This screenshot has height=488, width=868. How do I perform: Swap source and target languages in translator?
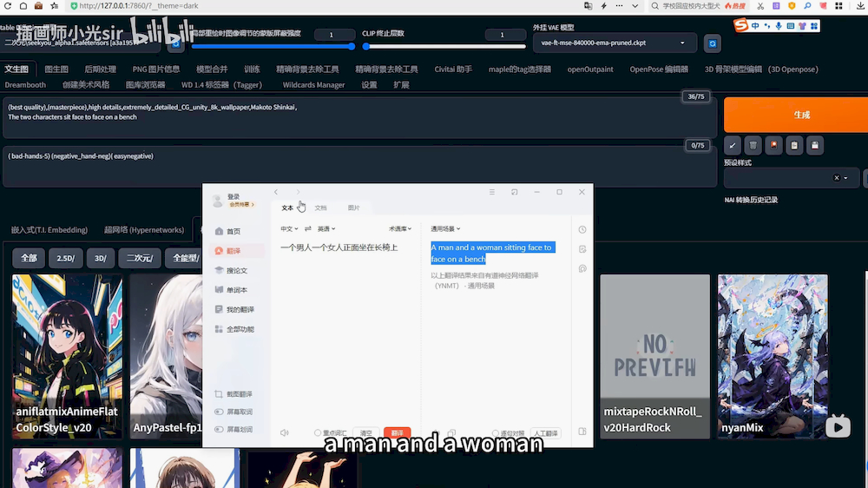point(307,228)
